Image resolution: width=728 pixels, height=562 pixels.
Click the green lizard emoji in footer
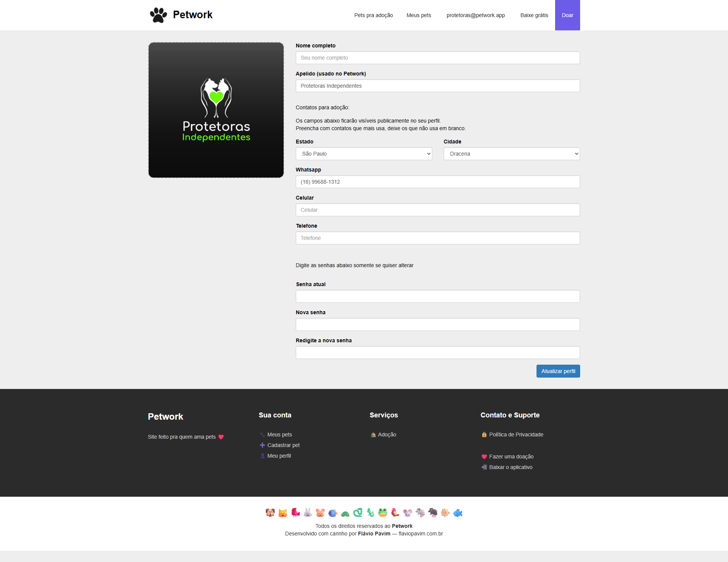370,513
